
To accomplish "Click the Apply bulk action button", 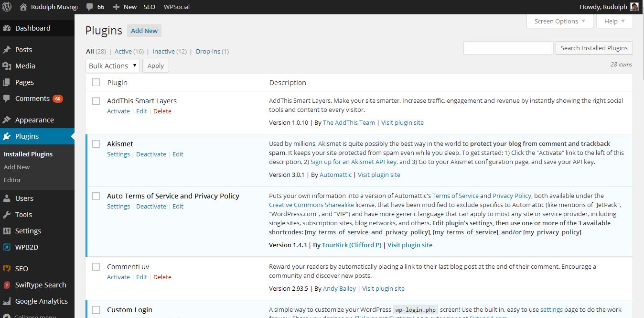I will 156,66.
